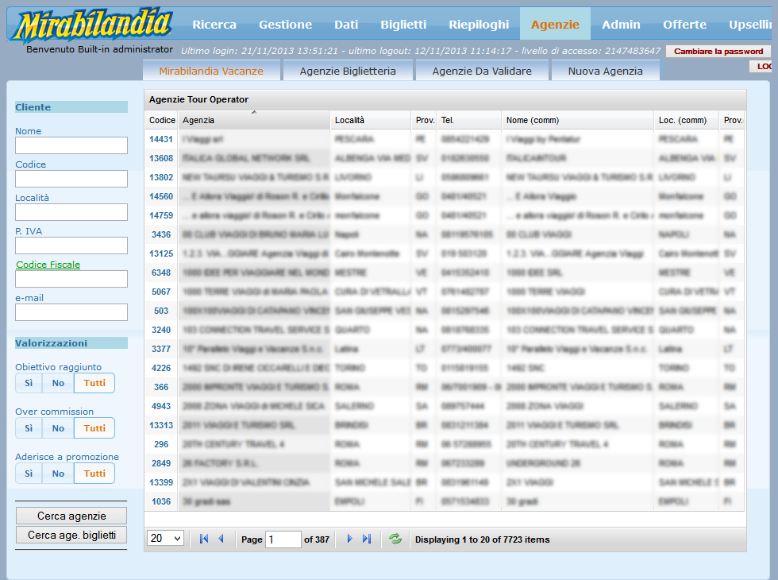Open the Dati menu
The width and height of the screenshot is (778, 580).
(346, 24)
